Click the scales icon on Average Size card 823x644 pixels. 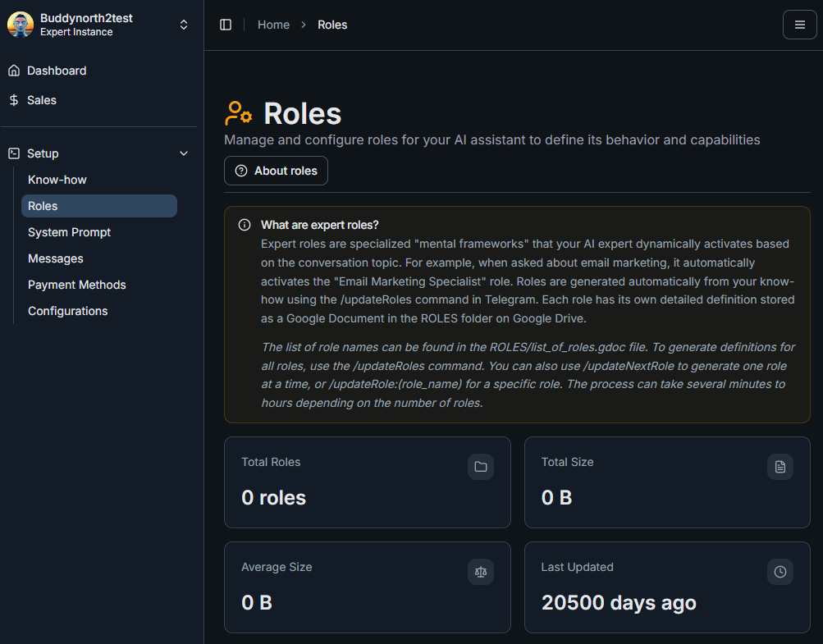pos(481,572)
